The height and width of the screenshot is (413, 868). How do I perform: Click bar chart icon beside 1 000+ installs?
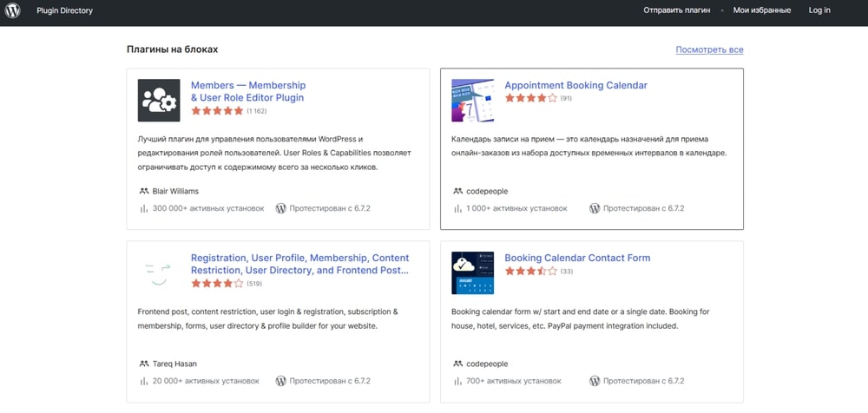click(457, 209)
